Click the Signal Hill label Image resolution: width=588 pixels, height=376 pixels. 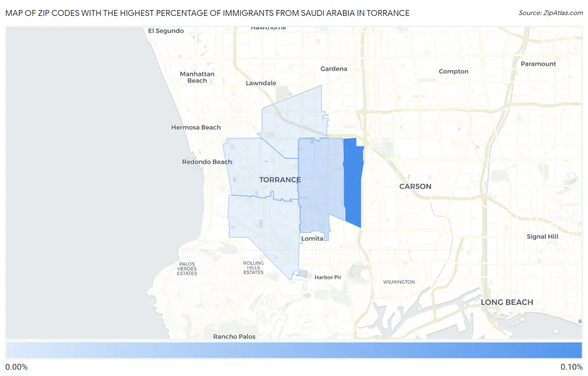pos(542,237)
